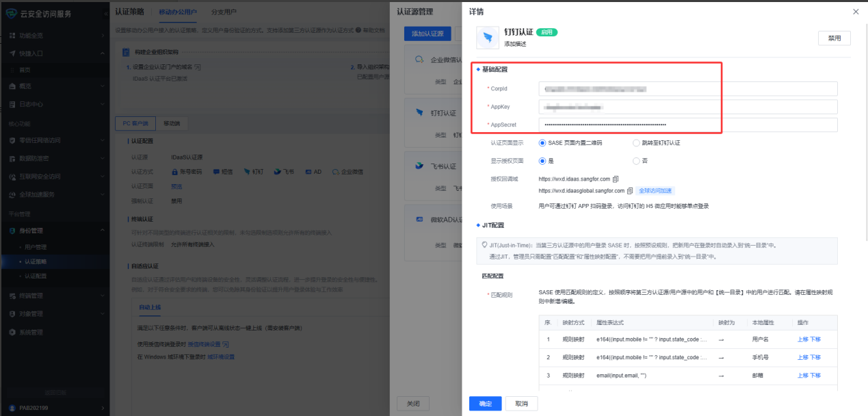Copy the wxd.idaasglobal.sangfor.com callback domain
The image size is (868, 416).
pos(630,191)
